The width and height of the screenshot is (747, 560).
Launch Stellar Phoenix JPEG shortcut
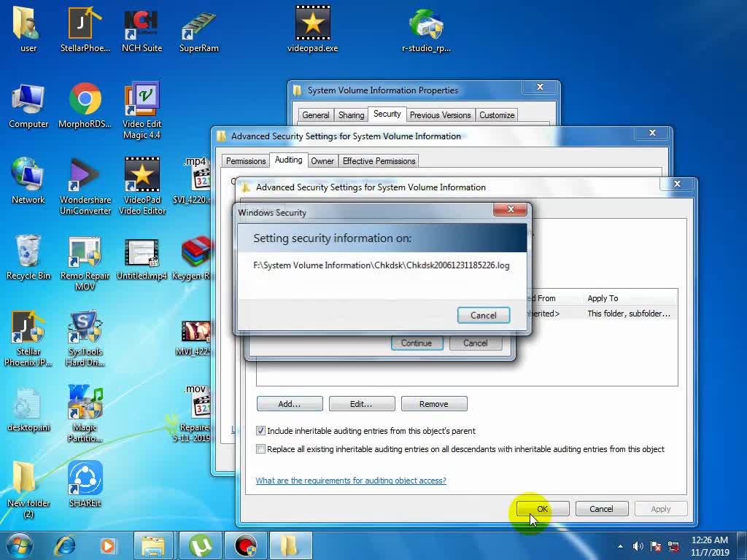pyautogui.click(x=28, y=339)
